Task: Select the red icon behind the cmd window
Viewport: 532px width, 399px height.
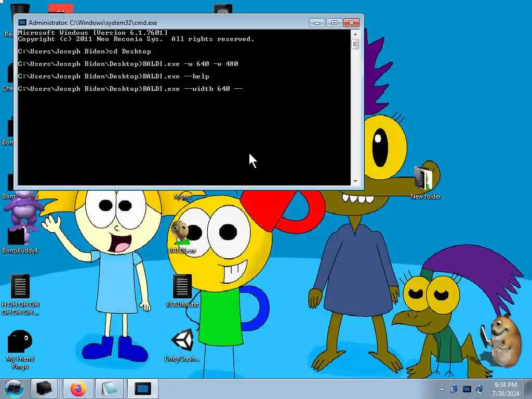Action: point(60,8)
